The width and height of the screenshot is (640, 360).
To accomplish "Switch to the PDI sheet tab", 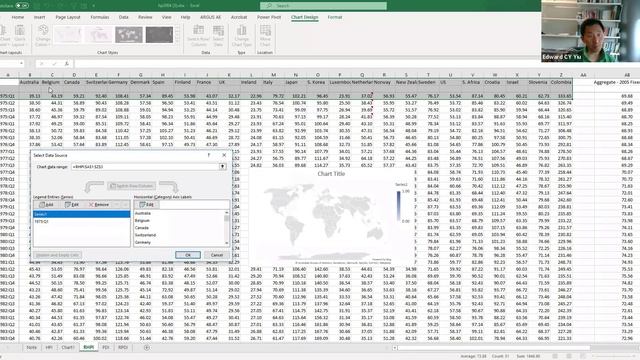I will [x=106, y=347].
